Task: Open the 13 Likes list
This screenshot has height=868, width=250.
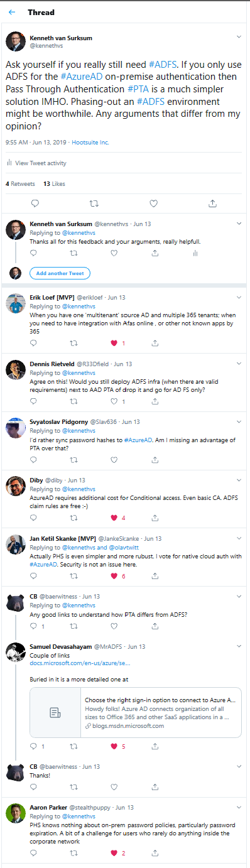Action: [x=54, y=184]
